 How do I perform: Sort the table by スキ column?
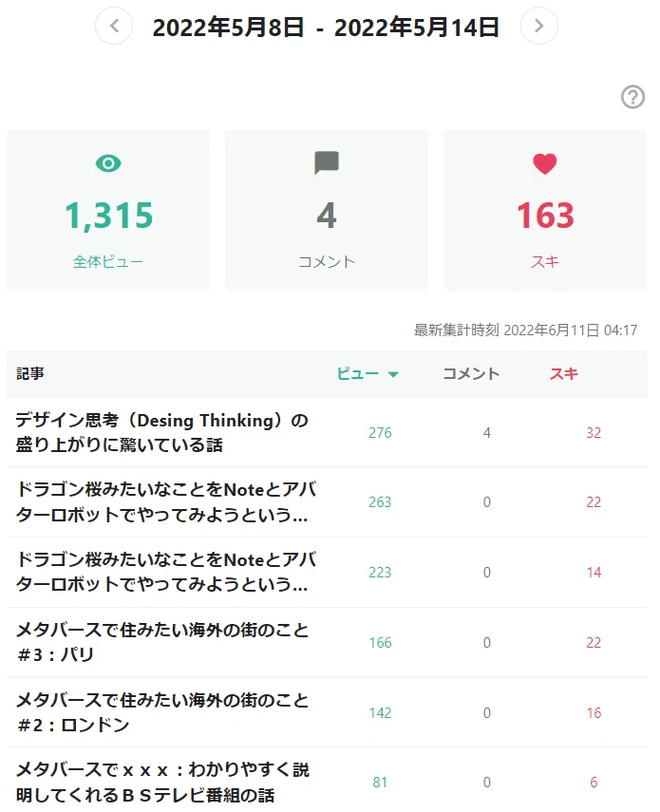tap(564, 374)
